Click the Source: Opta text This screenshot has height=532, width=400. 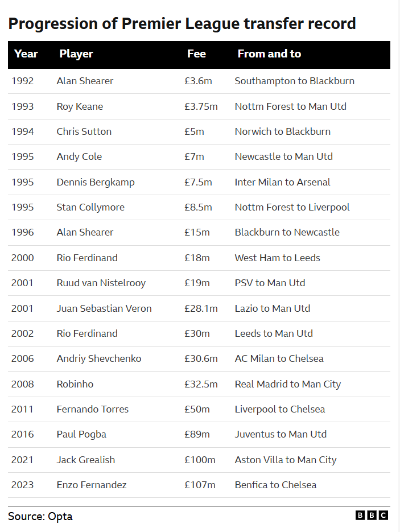click(40, 517)
